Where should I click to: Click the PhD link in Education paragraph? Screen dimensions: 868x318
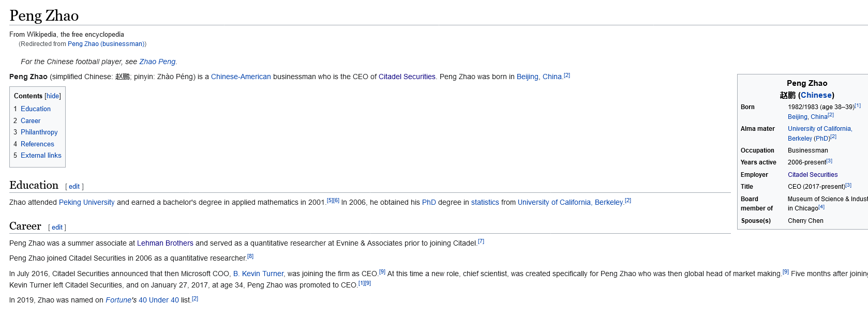tap(429, 202)
